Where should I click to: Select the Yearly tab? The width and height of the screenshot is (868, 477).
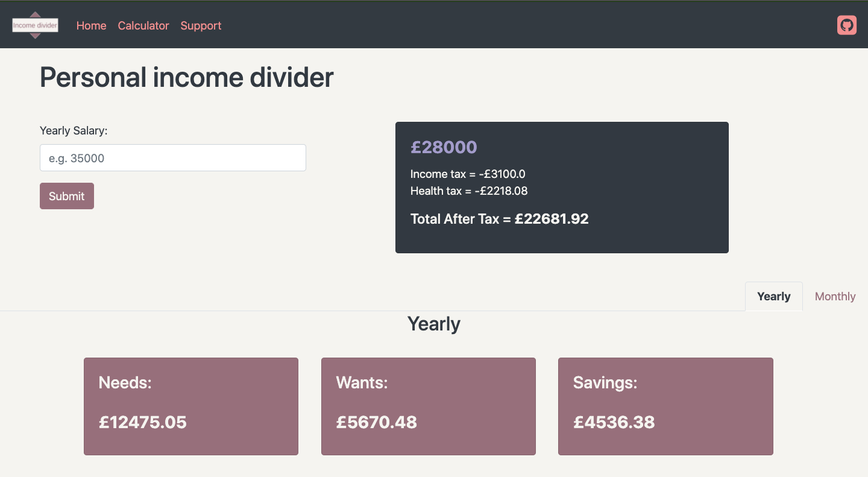[773, 297]
